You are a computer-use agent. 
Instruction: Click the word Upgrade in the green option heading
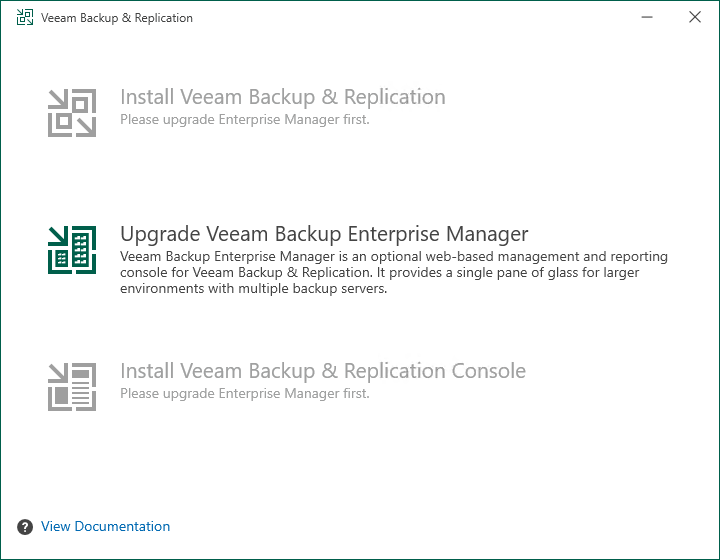click(x=158, y=234)
